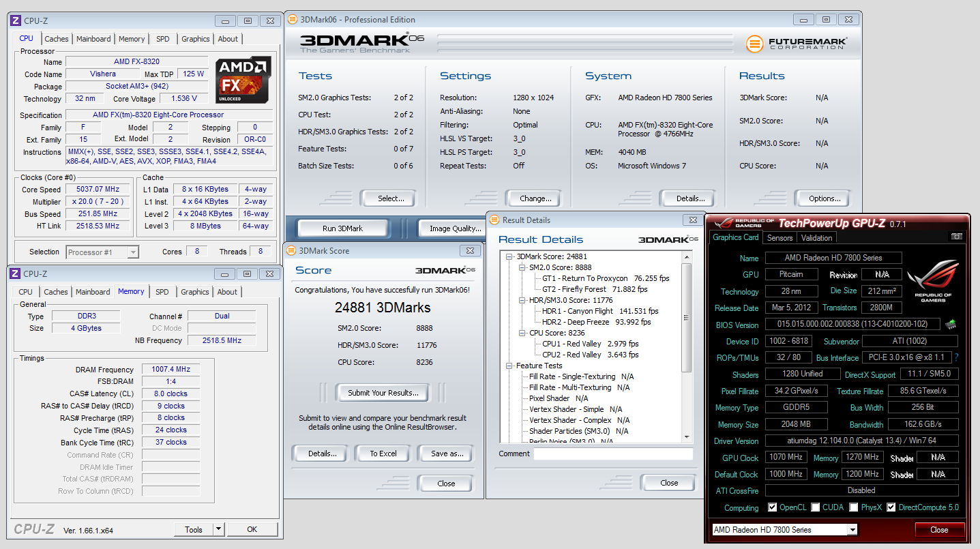Switch to Caches tab in top CPU-Z
The image size is (980, 549).
pyautogui.click(x=57, y=39)
